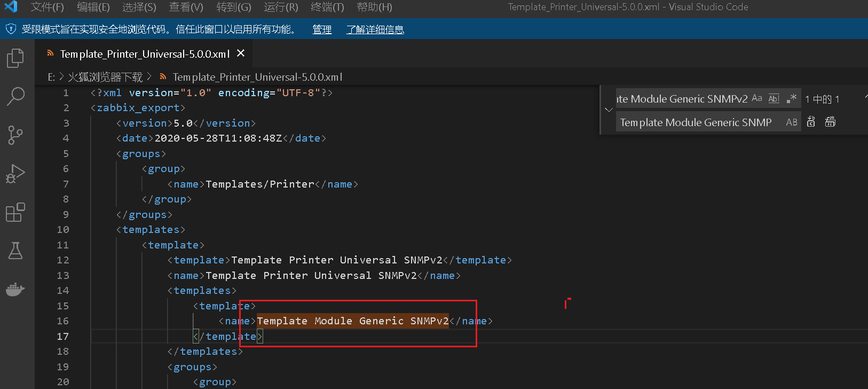
Task: Open the E: drive breadcrumb
Action: [x=51, y=77]
